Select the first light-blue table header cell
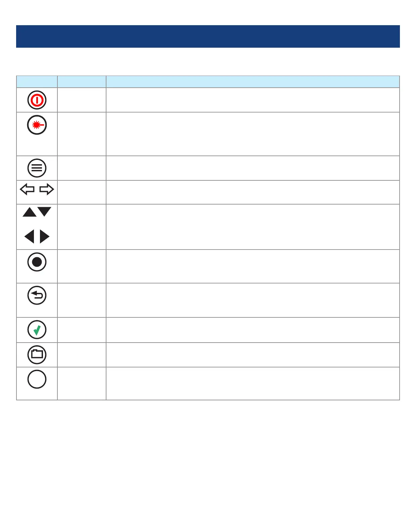 coord(37,82)
